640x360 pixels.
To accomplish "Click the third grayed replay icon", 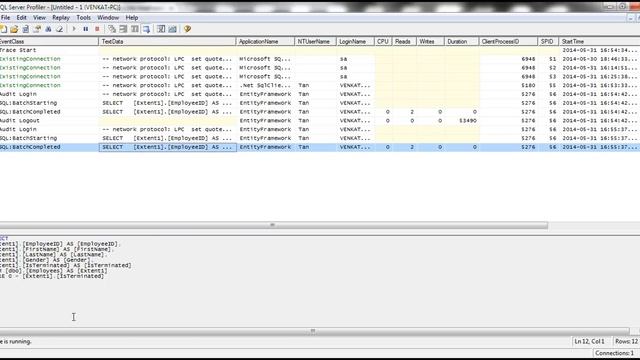I will click(x=135, y=29).
